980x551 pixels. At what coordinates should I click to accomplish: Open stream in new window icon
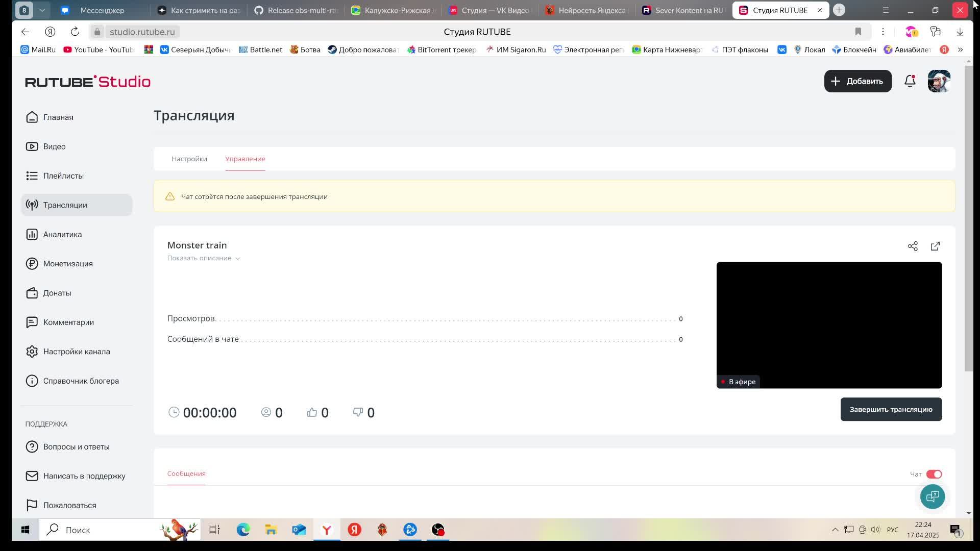[935, 246]
